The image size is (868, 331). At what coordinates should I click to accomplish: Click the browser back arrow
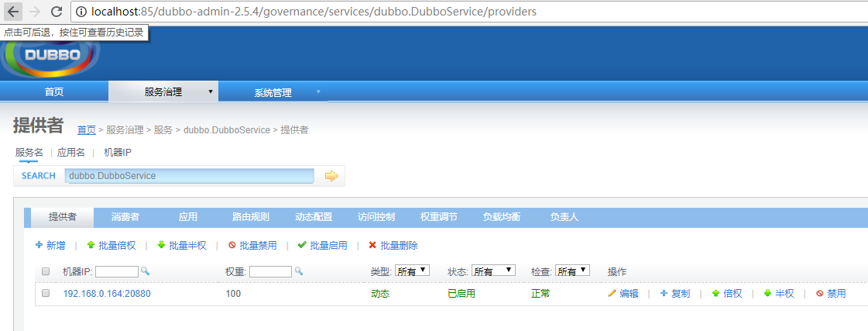[12, 11]
